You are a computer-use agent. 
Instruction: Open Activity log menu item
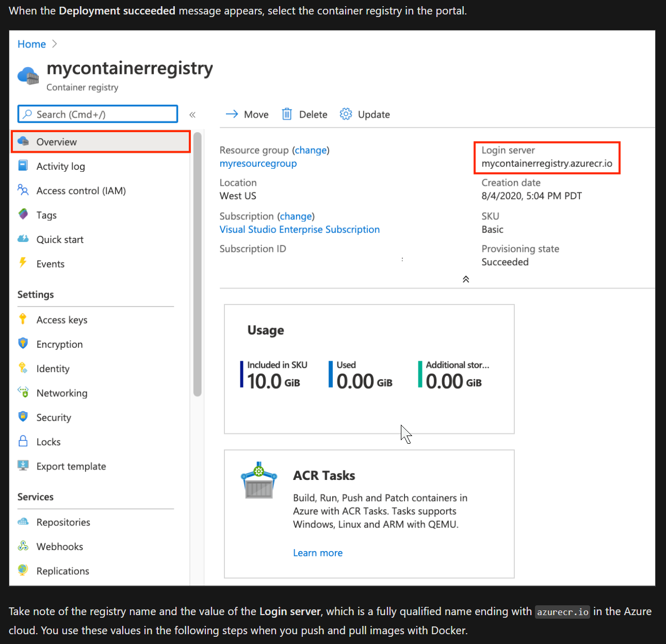pyautogui.click(x=61, y=166)
